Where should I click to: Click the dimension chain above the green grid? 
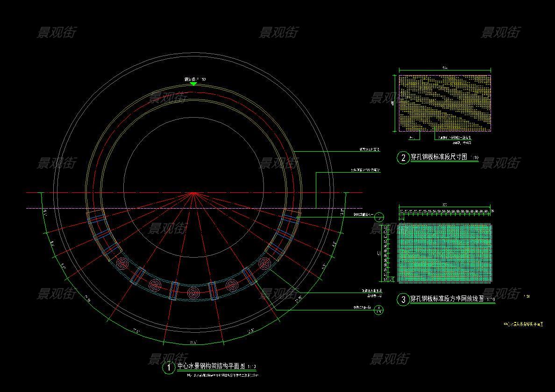point(445,211)
